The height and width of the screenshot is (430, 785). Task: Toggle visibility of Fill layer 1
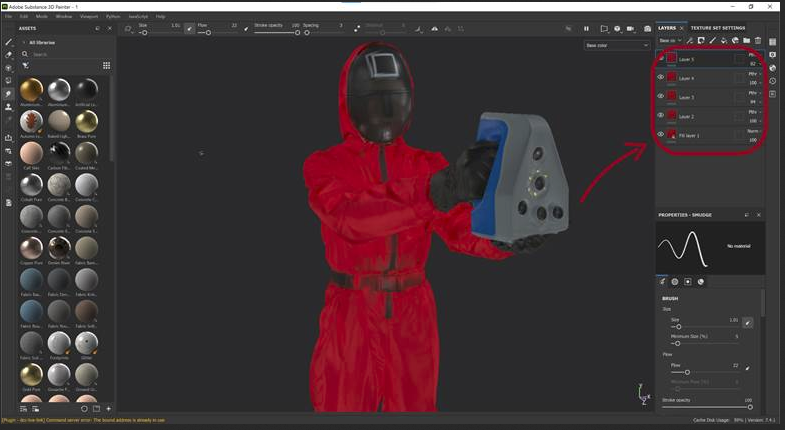tap(661, 134)
